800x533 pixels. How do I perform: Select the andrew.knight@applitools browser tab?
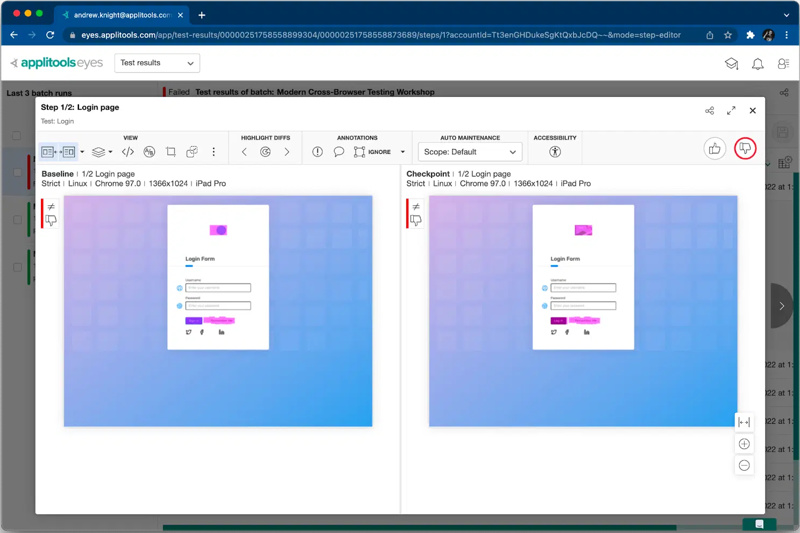click(x=121, y=15)
